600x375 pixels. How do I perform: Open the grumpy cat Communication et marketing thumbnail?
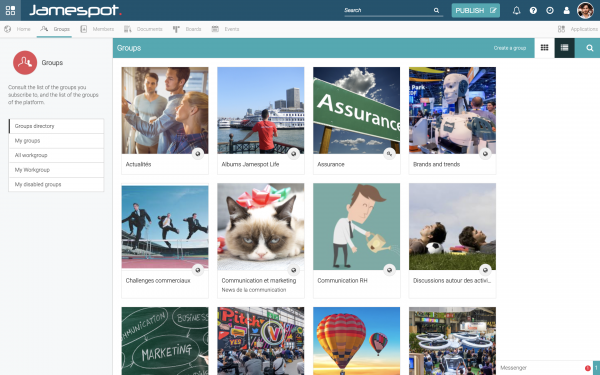tap(261, 227)
